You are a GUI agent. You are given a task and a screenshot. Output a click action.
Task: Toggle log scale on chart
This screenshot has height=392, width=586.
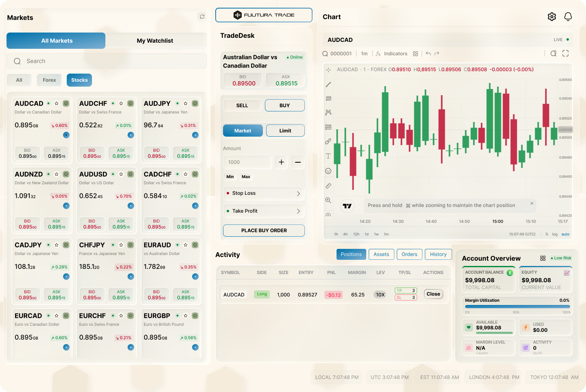pyautogui.click(x=555, y=234)
